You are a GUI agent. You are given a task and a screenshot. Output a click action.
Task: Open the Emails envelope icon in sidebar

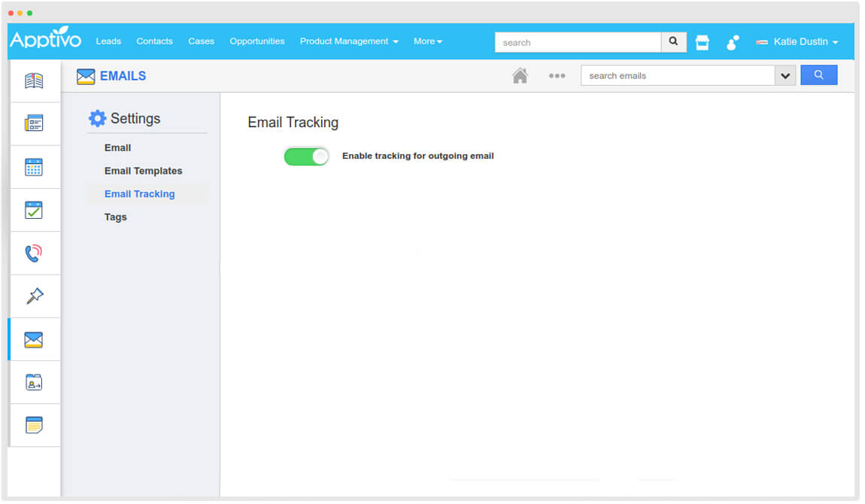[x=35, y=339]
